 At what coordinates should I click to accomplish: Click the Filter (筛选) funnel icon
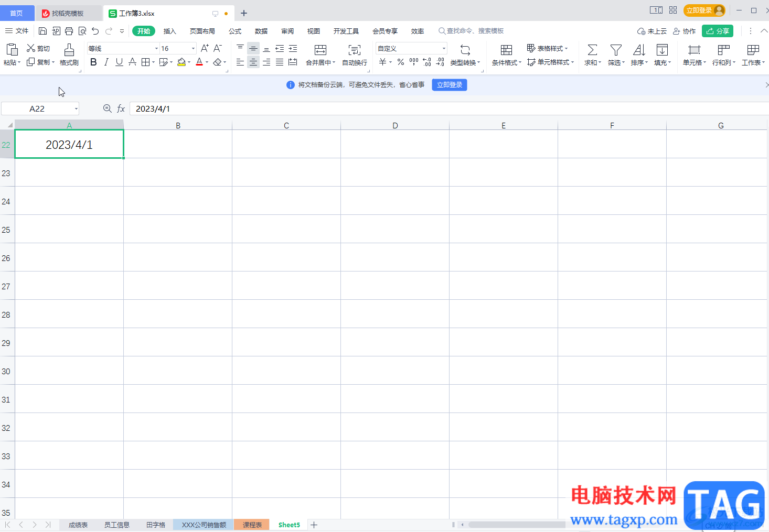click(x=616, y=50)
